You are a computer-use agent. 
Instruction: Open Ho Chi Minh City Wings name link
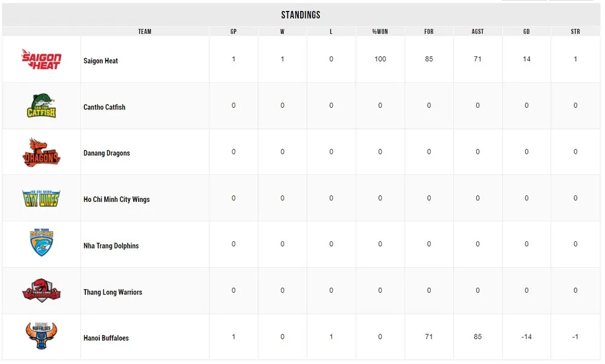[116, 200]
